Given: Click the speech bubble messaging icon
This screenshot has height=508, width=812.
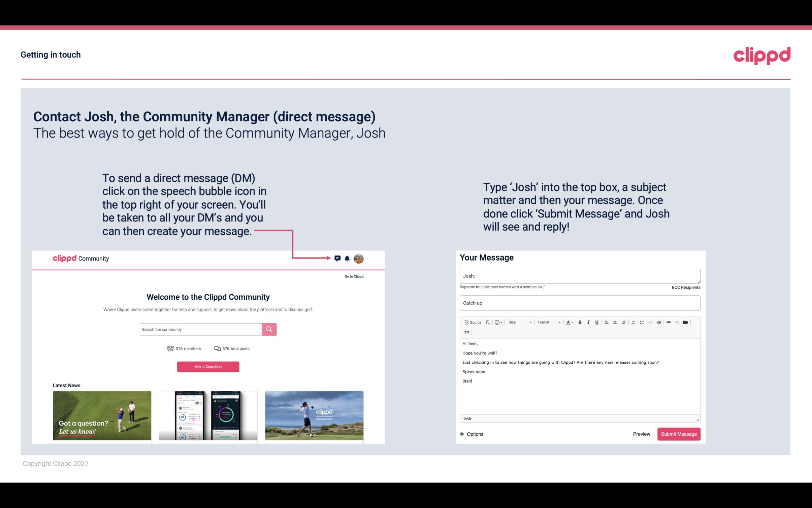Looking at the screenshot, I should click(x=338, y=258).
